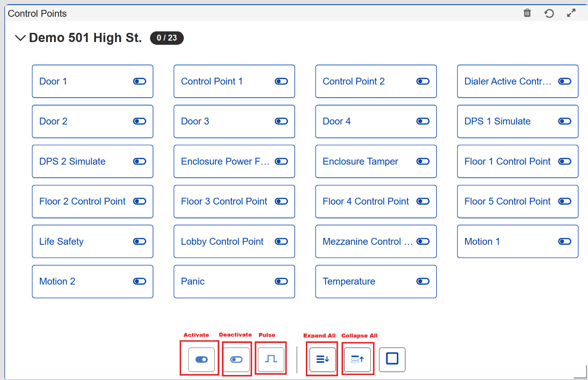This screenshot has height=380, width=588.
Task: Toggle the Door 1 switch
Action: tap(139, 81)
